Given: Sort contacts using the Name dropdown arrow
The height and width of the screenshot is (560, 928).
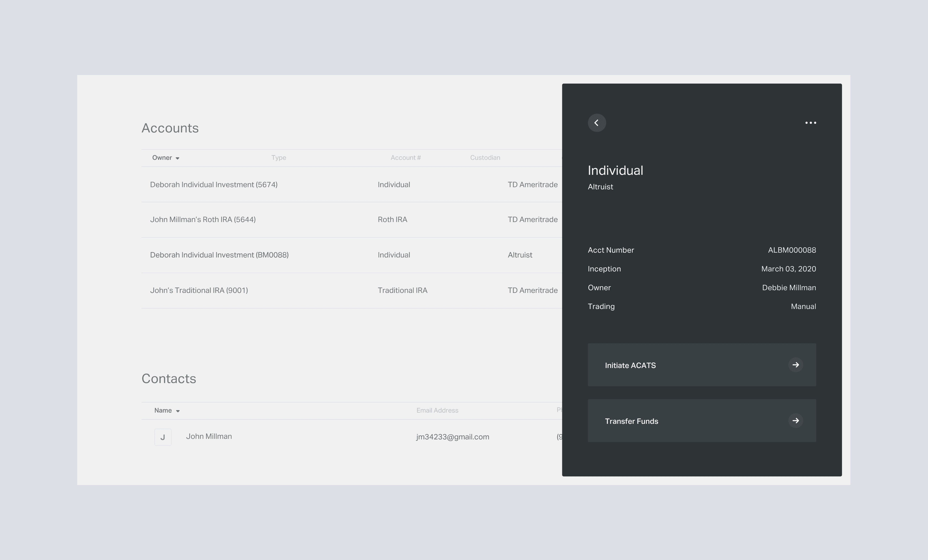Looking at the screenshot, I should coord(178,411).
